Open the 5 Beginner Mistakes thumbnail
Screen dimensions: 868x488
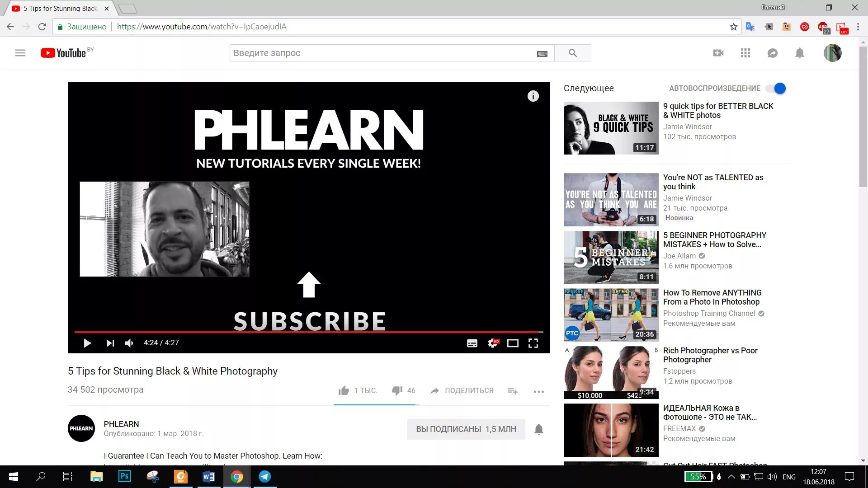pyautogui.click(x=611, y=258)
